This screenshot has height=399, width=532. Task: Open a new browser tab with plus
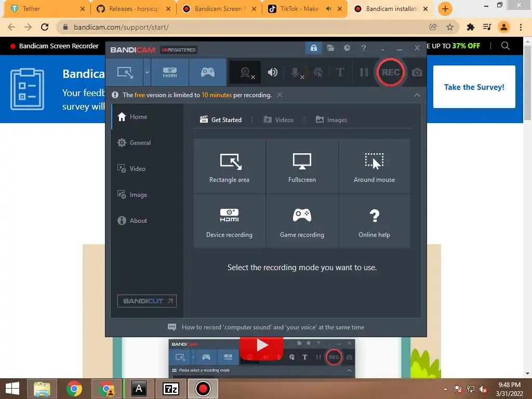tap(445, 9)
